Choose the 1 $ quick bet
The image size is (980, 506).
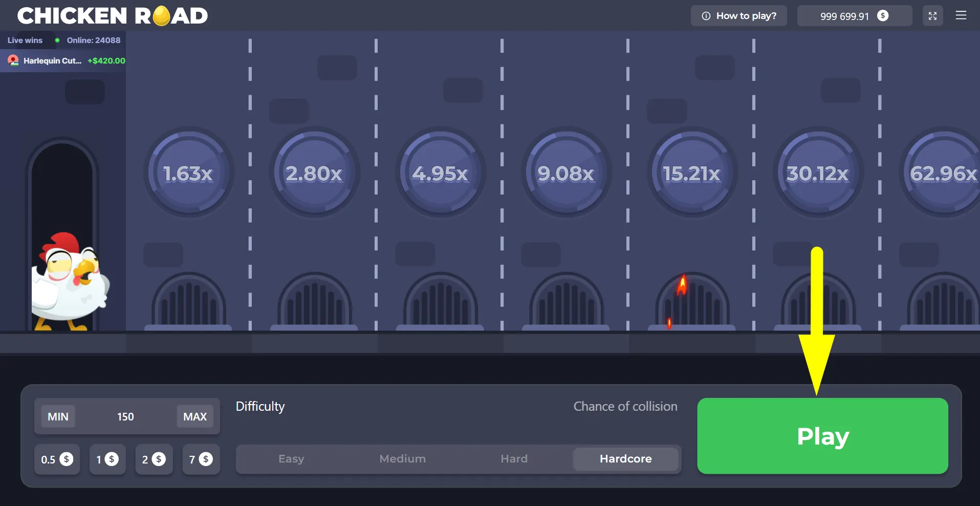pos(107,459)
